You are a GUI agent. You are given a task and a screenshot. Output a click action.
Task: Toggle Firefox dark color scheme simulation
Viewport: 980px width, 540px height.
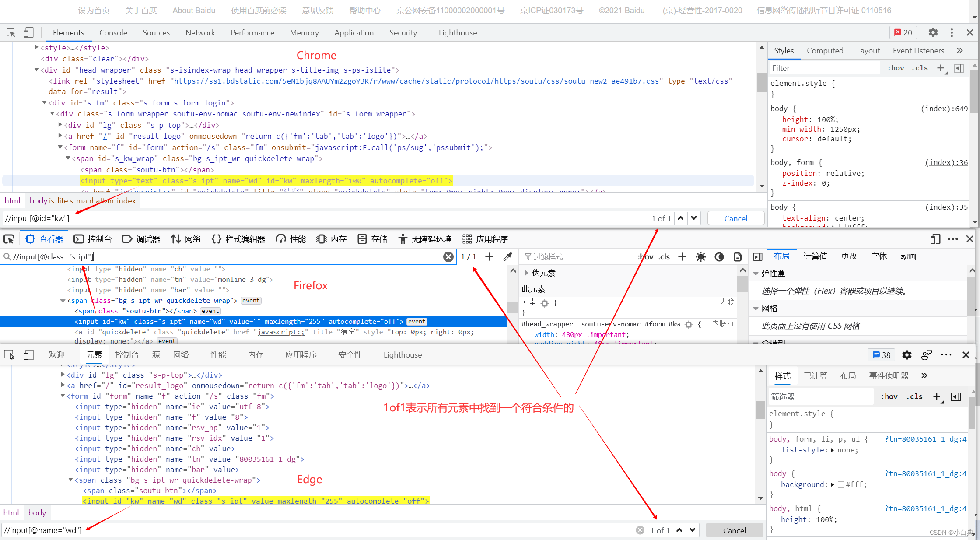click(x=719, y=257)
